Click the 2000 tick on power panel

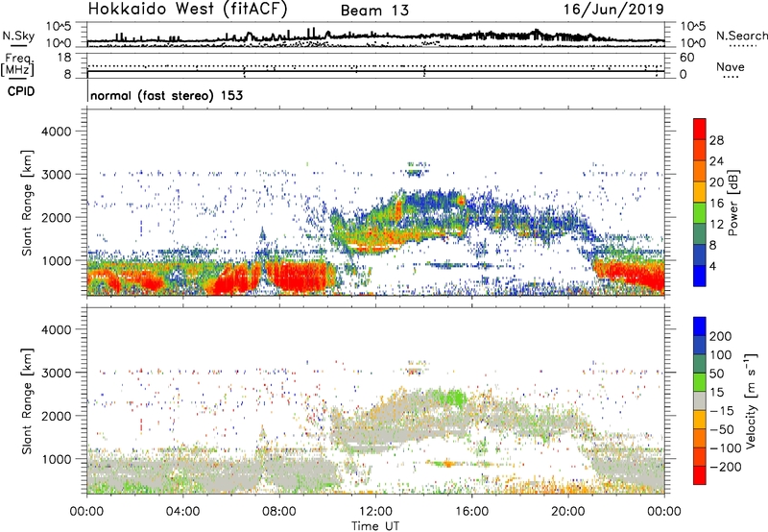click(57, 217)
